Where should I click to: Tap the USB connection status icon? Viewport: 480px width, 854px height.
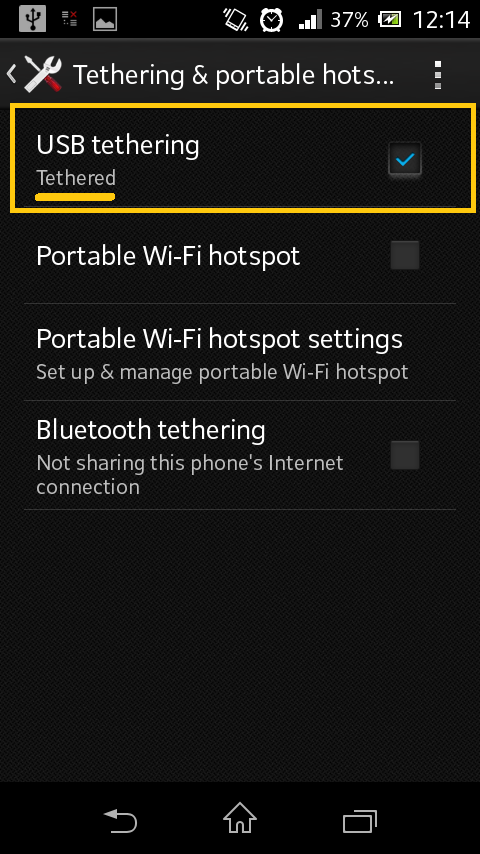pyautogui.click(x=32, y=20)
